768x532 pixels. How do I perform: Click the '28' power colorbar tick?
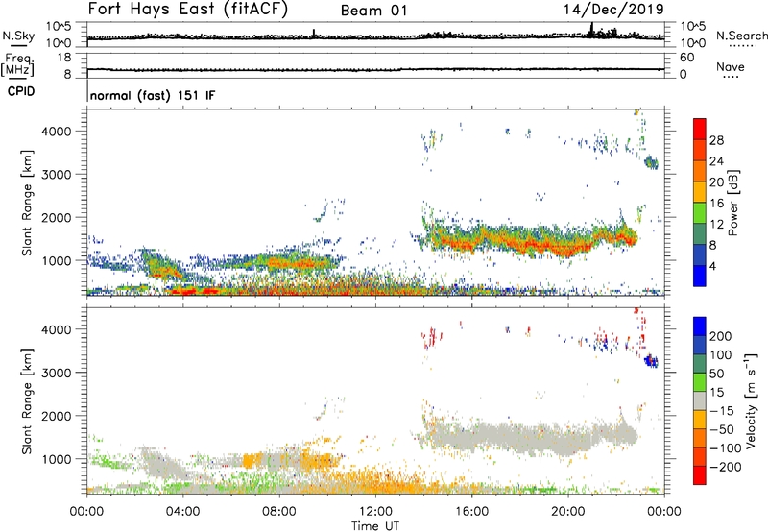tap(716, 140)
